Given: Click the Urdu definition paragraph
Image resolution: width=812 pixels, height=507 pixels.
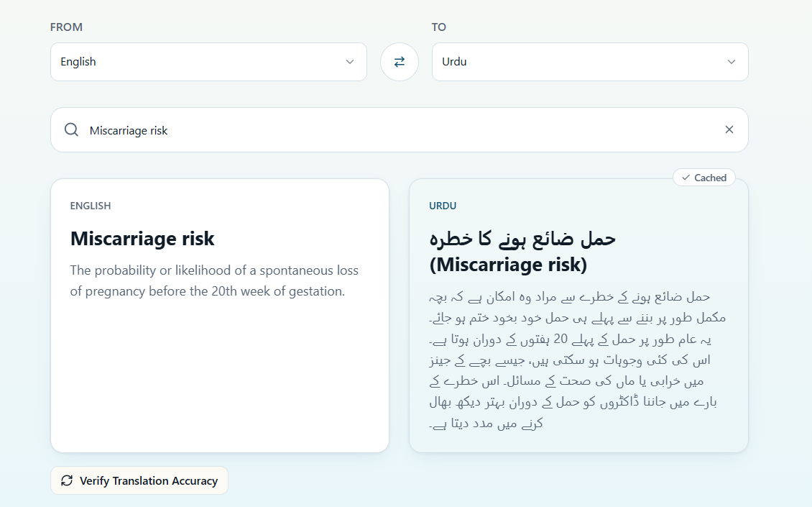Looking at the screenshot, I should click(x=578, y=360).
